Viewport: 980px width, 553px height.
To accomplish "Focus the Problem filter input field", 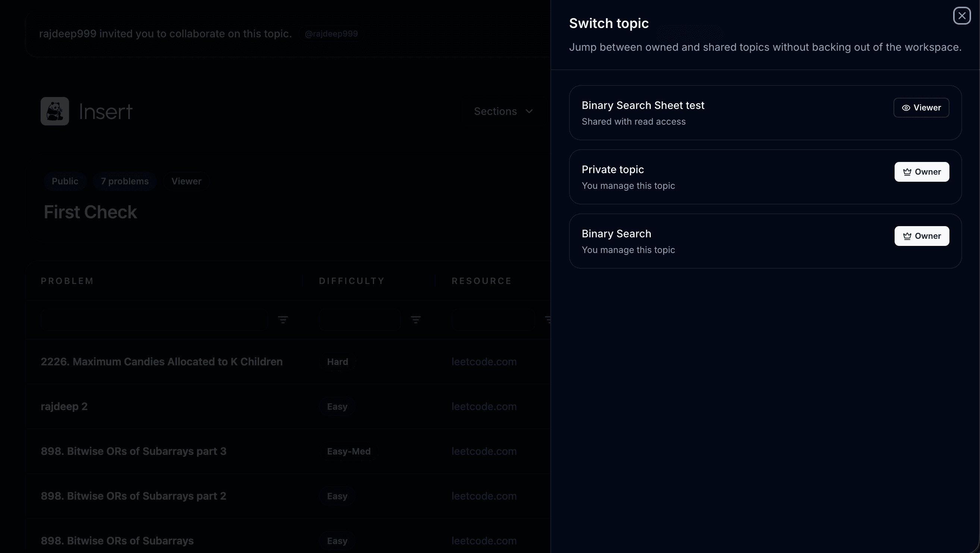I will click(x=154, y=320).
